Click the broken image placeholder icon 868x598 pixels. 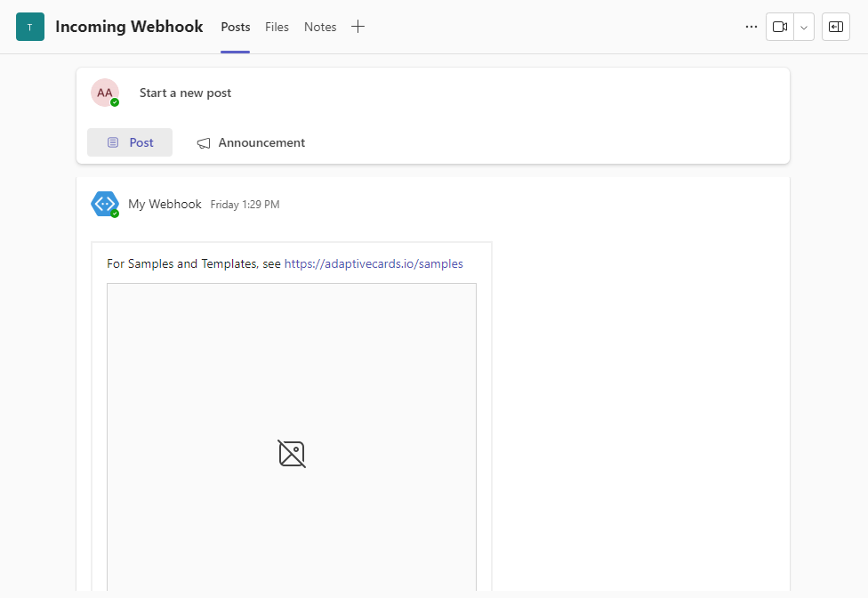pyautogui.click(x=291, y=454)
